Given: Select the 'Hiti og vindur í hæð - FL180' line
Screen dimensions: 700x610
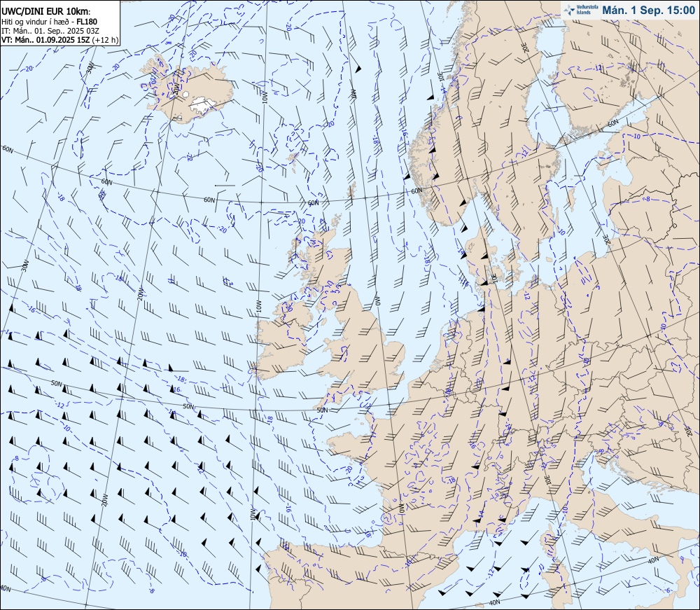Looking at the screenshot, I should pyautogui.click(x=50, y=22).
